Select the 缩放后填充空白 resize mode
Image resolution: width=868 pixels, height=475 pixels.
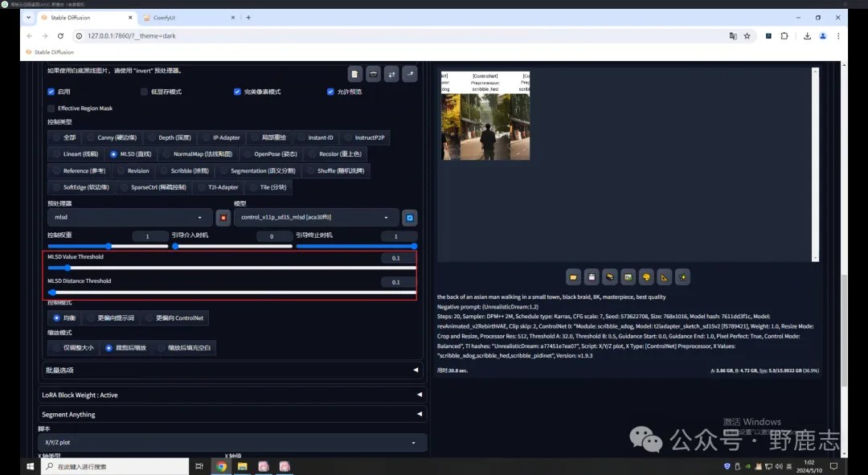point(185,348)
